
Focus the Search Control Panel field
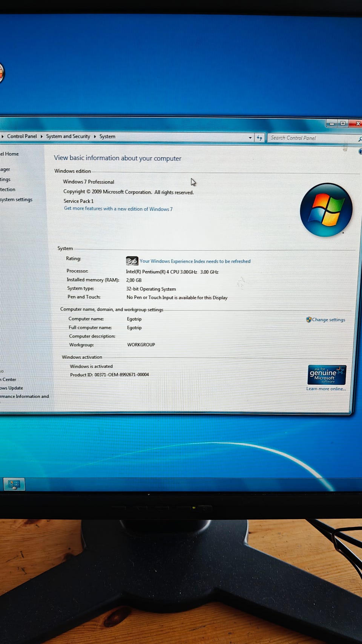click(312, 138)
